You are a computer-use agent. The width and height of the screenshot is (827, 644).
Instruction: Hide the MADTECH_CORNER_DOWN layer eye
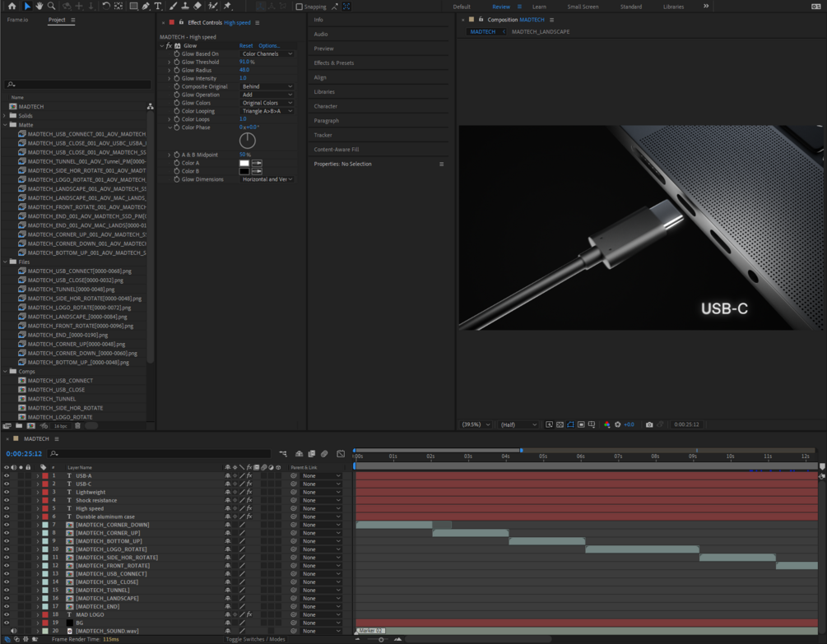click(7, 525)
